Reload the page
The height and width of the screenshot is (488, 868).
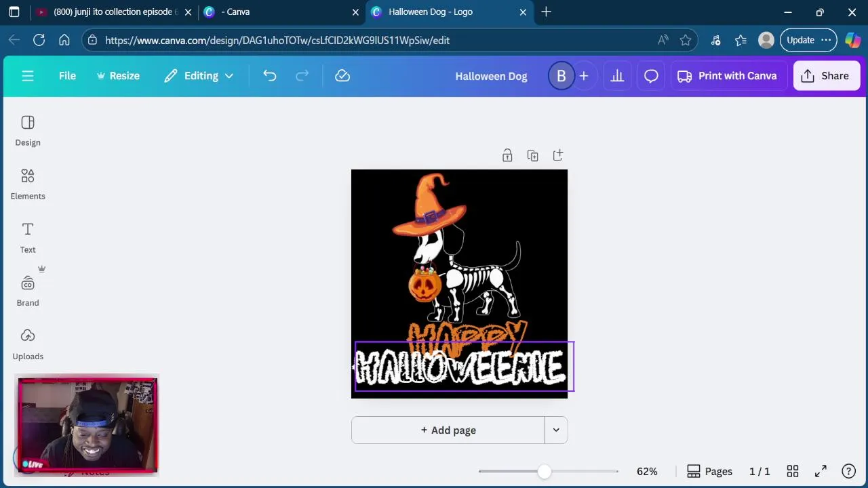(39, 40)
